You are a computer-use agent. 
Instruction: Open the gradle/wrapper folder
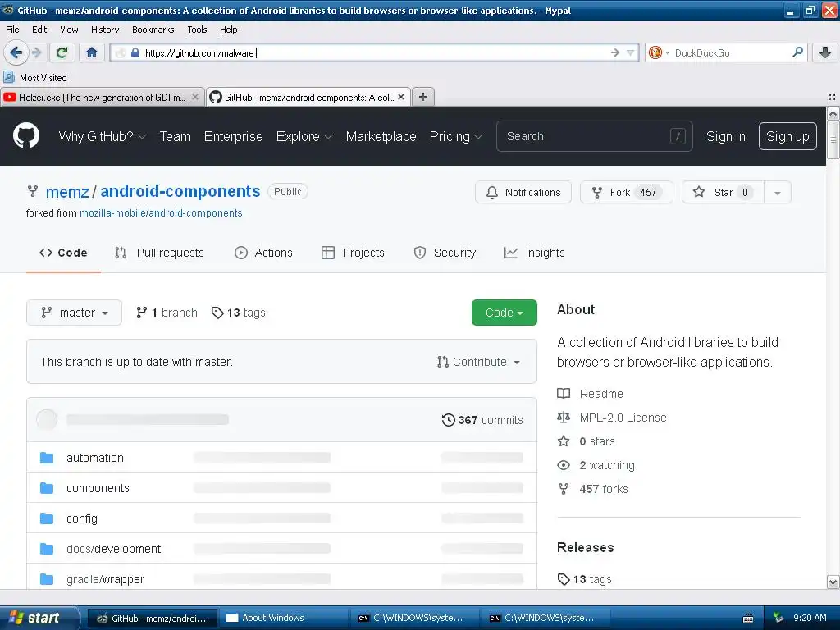pos(106,579)
